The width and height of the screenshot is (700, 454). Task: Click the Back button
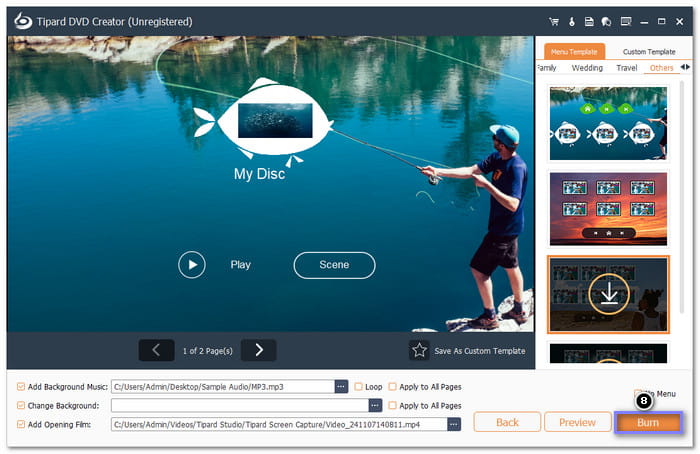point(507,422)
